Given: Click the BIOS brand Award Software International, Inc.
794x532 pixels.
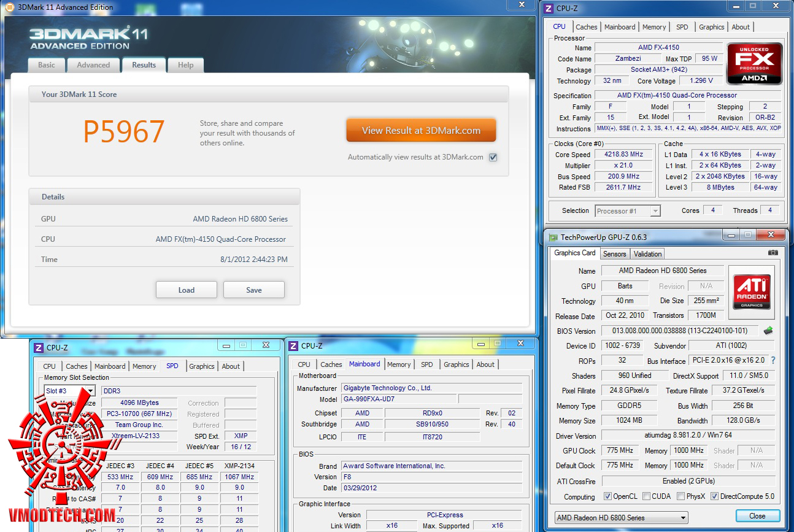Looking at the screenshot, I should 431,466.
